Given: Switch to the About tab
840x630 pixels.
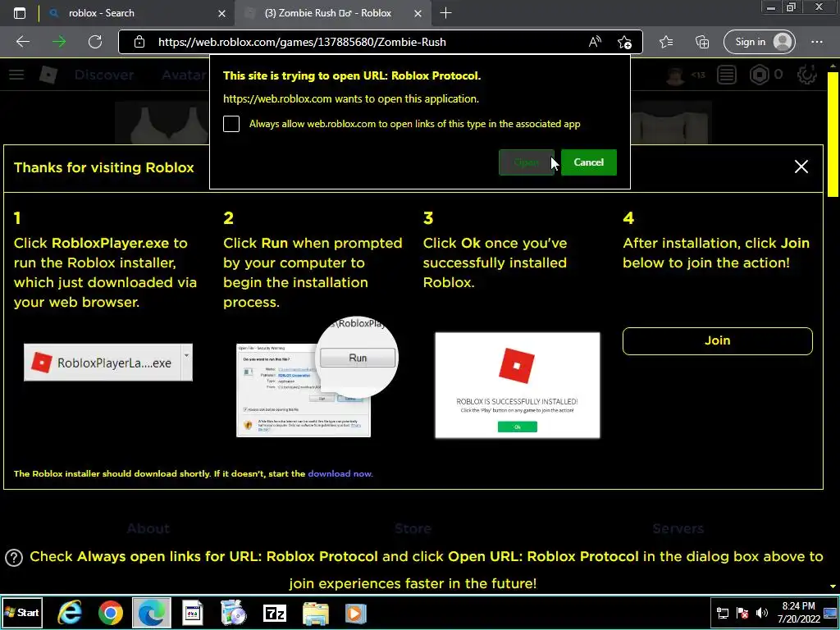Looking at the screenshot, I should [148, 529].
